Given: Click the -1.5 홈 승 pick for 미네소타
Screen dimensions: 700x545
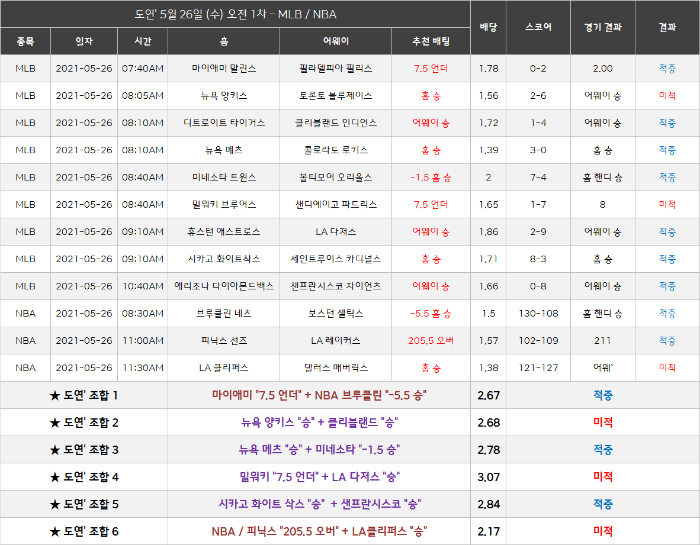Looking at the screenshot, I should click(430, 177).
